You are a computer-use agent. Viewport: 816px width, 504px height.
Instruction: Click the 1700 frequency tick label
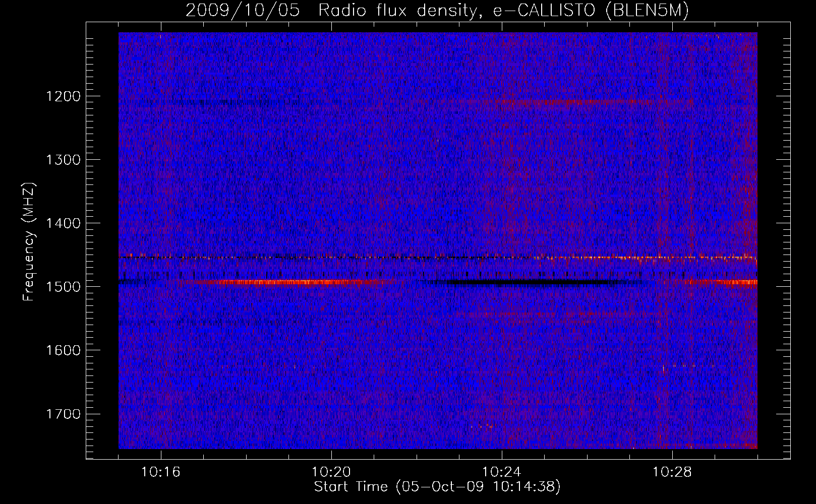[x=63, y=414]
